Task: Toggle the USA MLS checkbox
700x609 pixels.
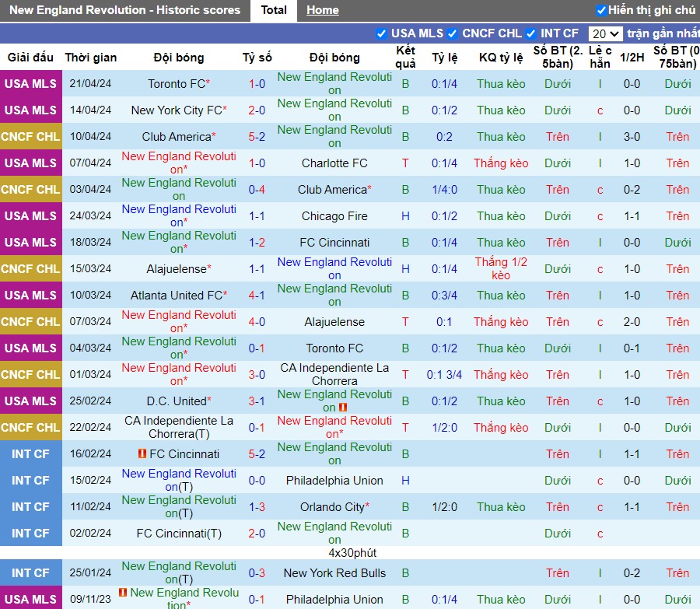Action: pos(381,33)
